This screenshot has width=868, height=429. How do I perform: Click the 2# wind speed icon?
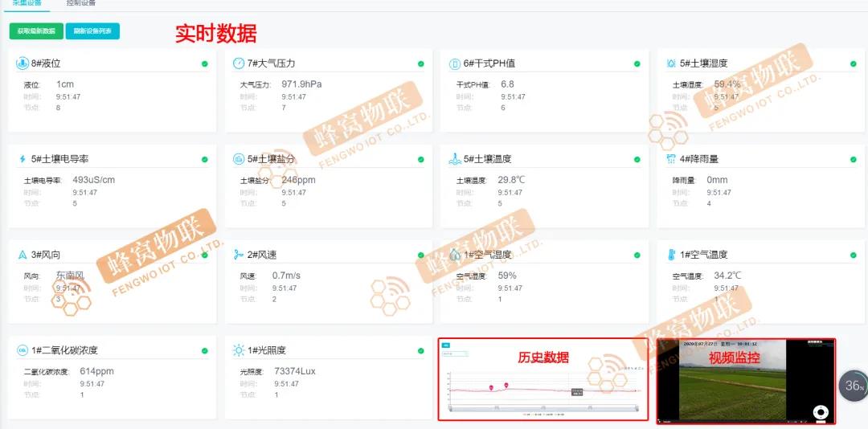[239, 255]
